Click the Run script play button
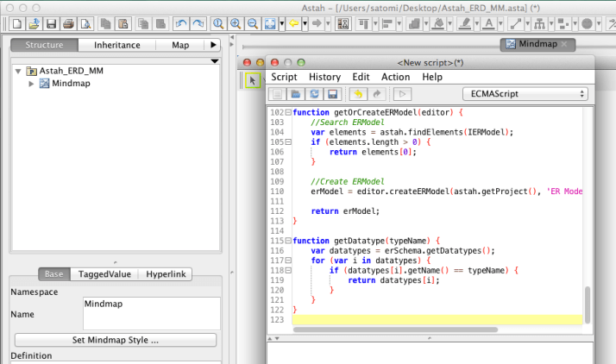The height and width of the screenshot is (364, 616). tap(403, 94)
